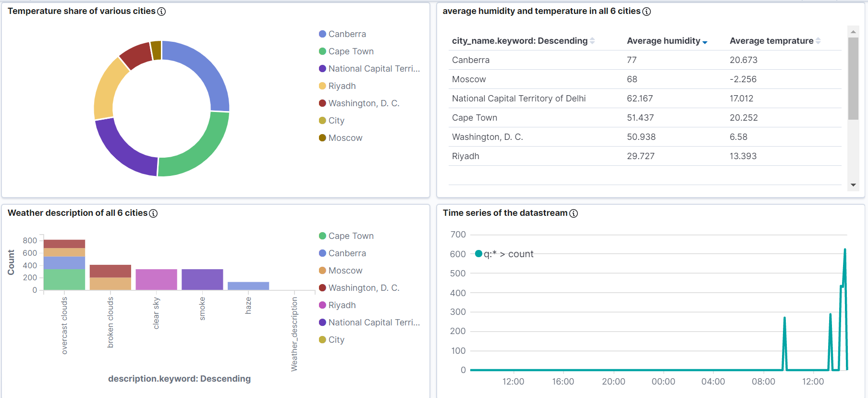This screenshot has width=868, height=398.
Task: Toggle National Capital Terri... in bar chart legend
Action: click(369, 323)
